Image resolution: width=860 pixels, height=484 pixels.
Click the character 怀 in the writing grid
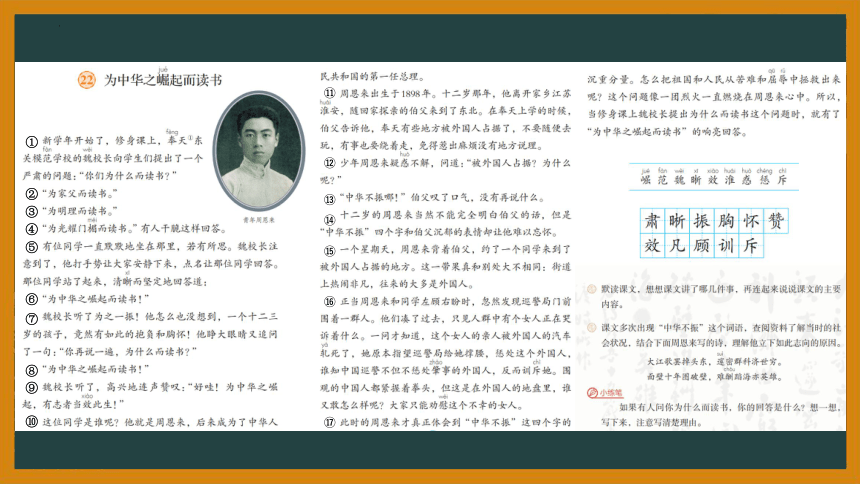751,221
